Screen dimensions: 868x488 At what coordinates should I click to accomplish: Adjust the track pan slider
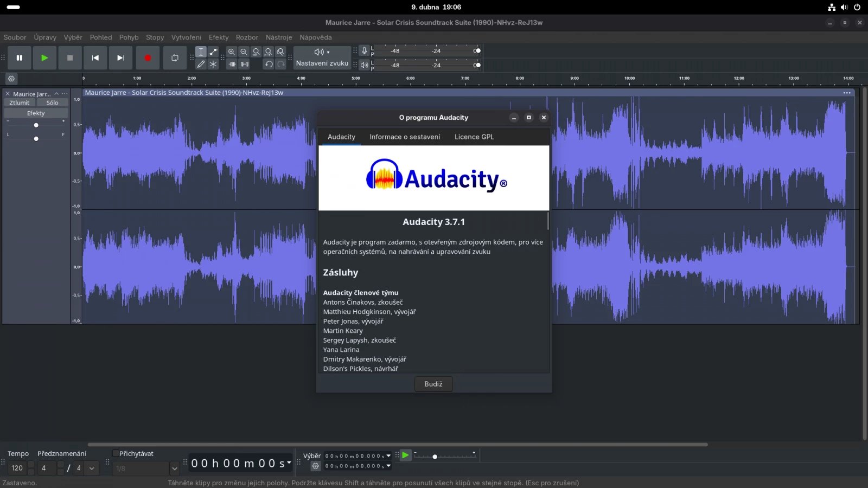36,139
